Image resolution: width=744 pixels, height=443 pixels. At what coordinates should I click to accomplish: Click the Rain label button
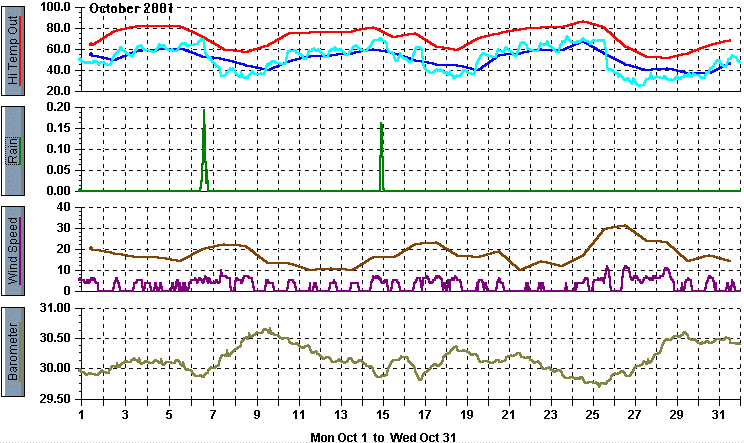[14, 148]
